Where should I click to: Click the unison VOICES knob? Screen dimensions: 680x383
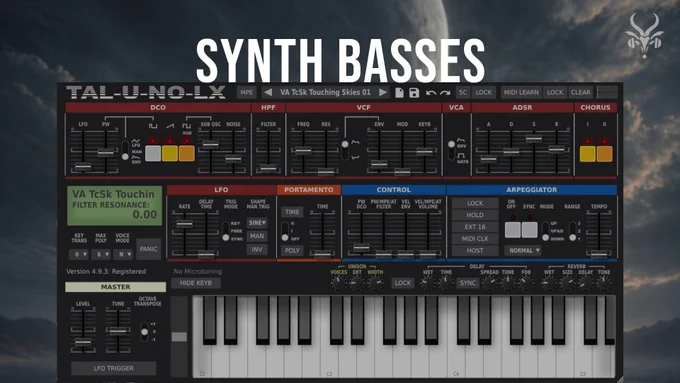pyautogui.click(x=338, y=283)
